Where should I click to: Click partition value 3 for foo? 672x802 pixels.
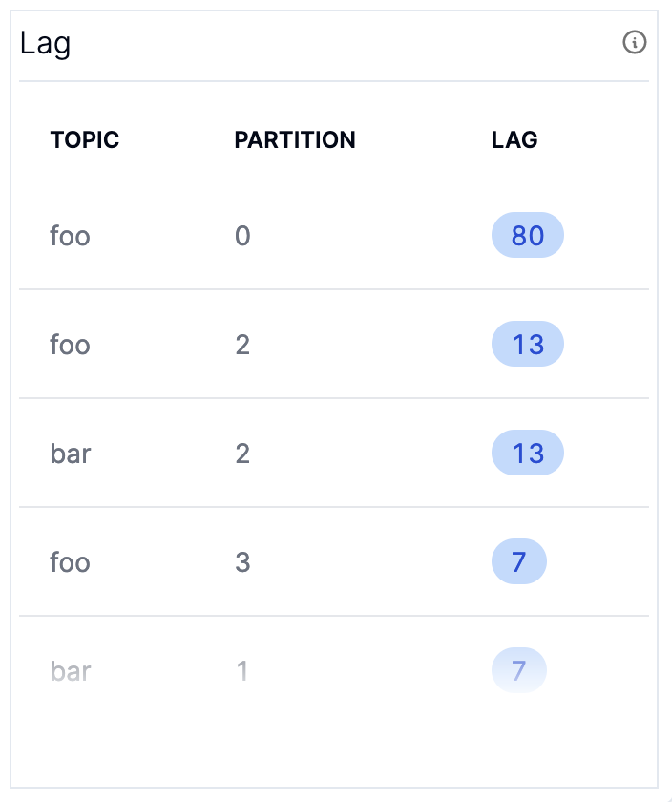242,562
